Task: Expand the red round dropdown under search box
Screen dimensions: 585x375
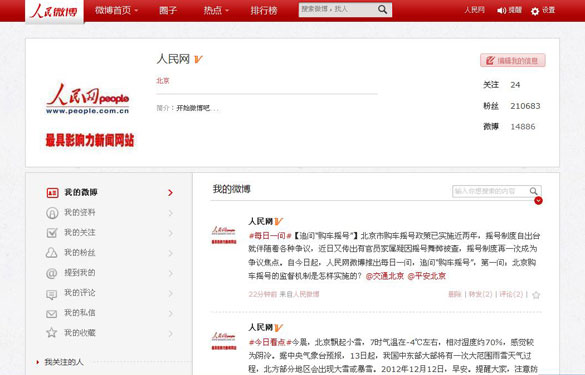Action: pos(538,201)
